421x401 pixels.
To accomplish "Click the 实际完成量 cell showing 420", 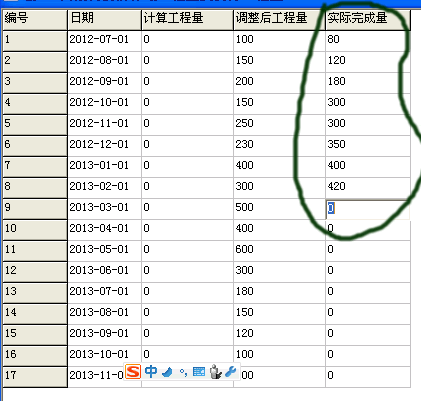I will (368, 188).
